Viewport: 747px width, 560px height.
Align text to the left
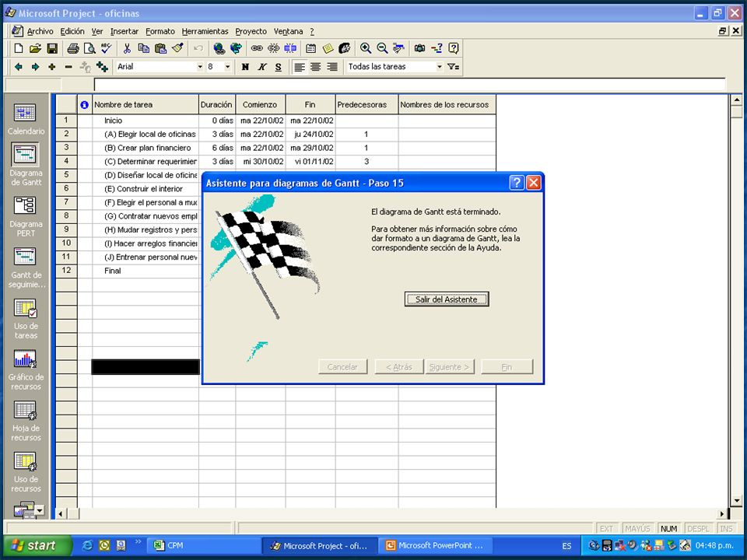pyautogui.click(x=299, y=67)
